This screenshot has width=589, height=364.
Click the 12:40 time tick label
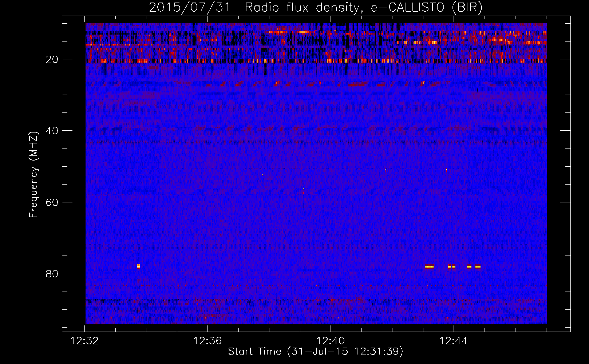[x=331, y=341]
